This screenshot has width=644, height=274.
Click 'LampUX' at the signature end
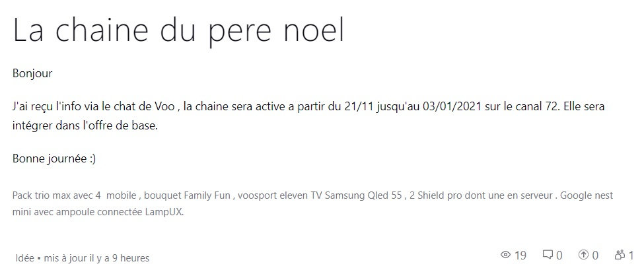165,213
